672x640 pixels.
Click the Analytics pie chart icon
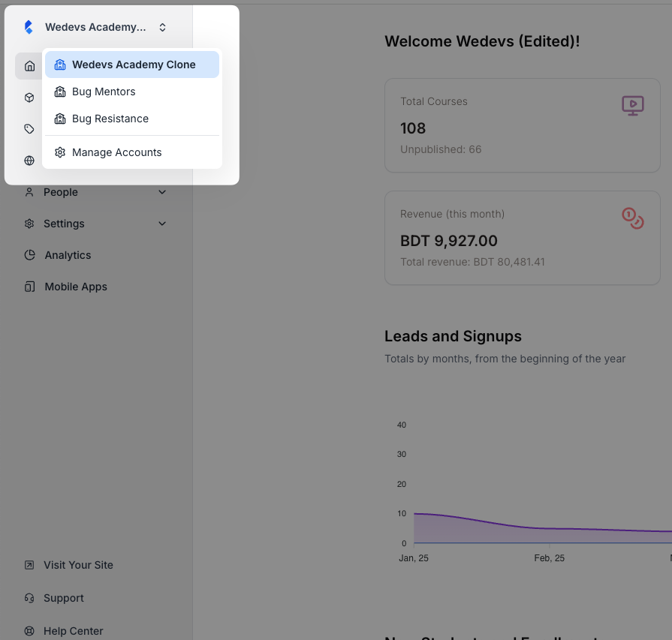click(x=29, y=255)
